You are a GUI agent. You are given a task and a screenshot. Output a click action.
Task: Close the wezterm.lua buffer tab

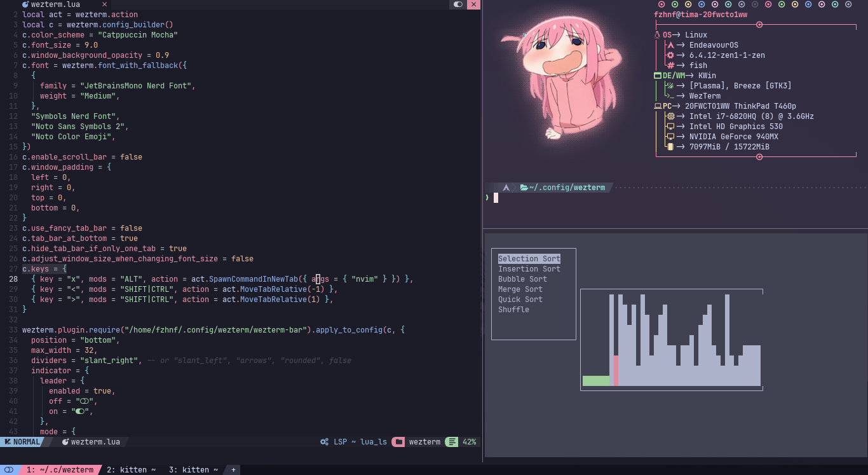[x=105, y=4]
